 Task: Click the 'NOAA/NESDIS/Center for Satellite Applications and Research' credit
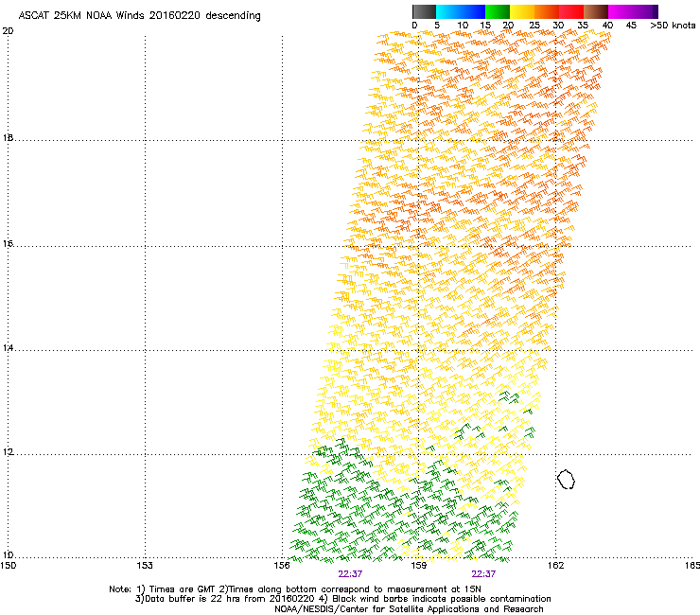[x=409, y=609]
